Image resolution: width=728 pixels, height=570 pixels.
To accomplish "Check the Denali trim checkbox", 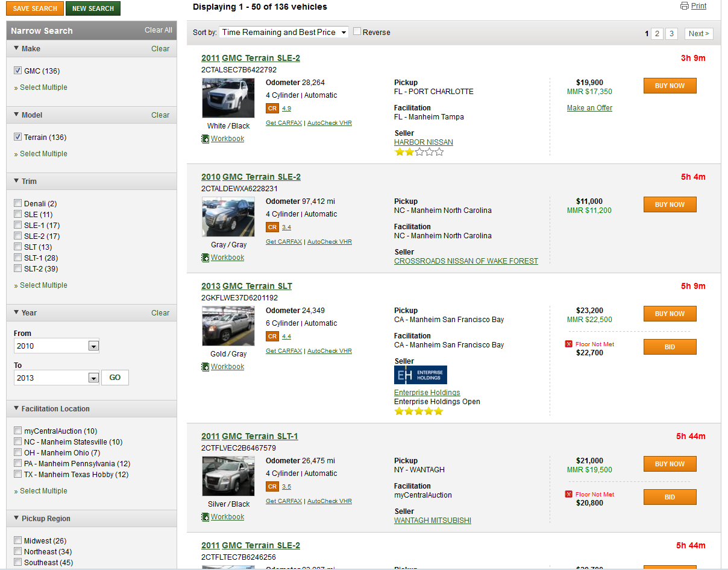I will point(18,204).
